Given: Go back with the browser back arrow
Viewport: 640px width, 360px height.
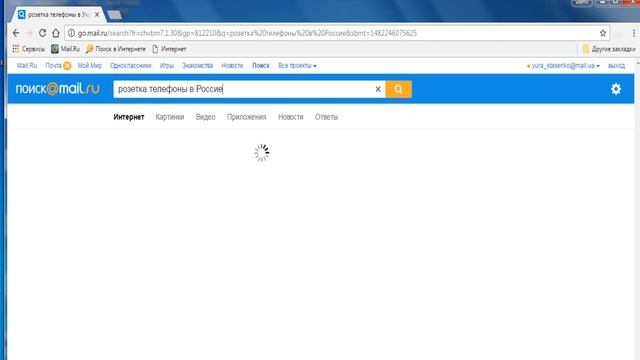Looking at the screenshot, I should point(16,33).
